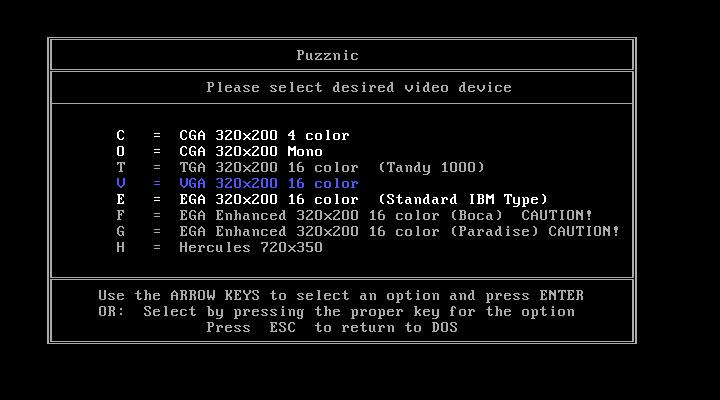
Task: Click the letter T hotkey label
Action: pyautogui.click(x=120, y=168)
